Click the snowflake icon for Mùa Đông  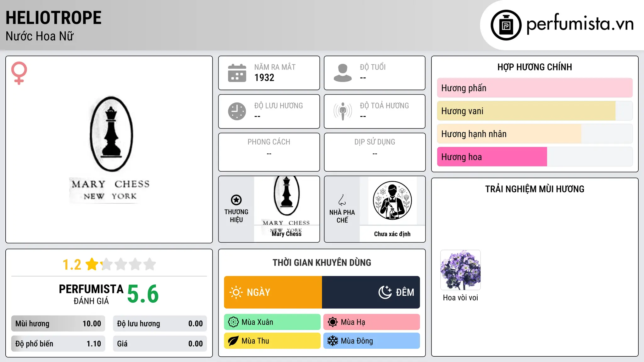coord(333,341)
